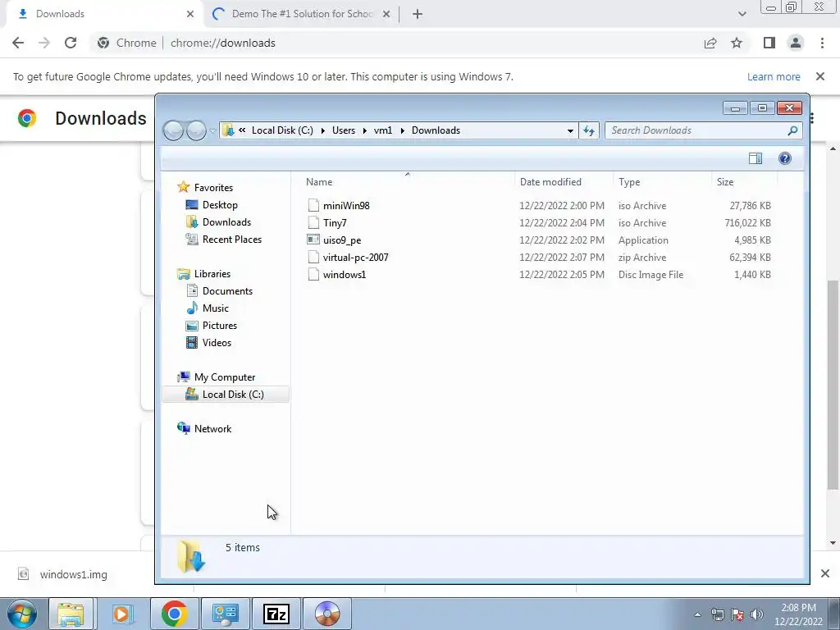The image size is (840, 630).
Task: Click the Users breadcrumb
Action: coord(344,130)
